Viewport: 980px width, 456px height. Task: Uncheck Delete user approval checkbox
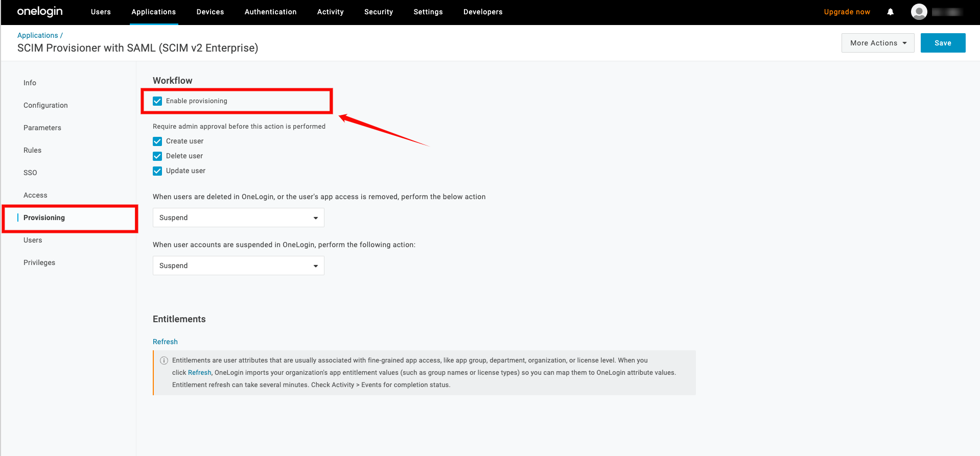(x=157, y=156)
